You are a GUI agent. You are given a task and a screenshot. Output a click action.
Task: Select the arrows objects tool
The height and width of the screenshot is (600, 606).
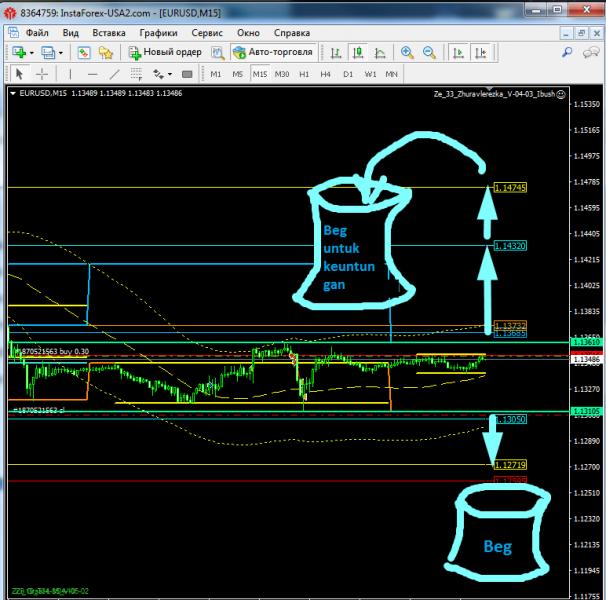158,73
